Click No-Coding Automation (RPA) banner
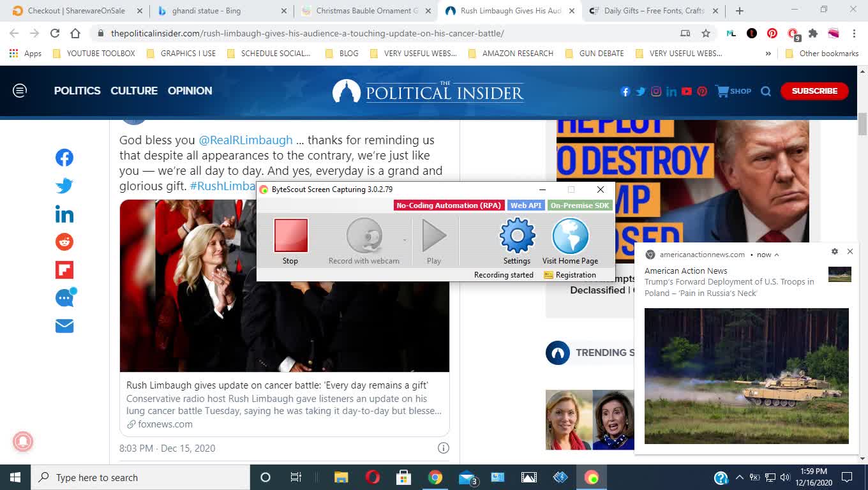 pos(449,205)
